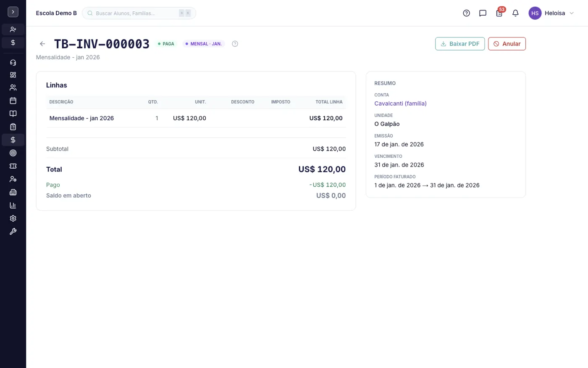
Task: Click the HS avatar
Action: pos(535,13)
